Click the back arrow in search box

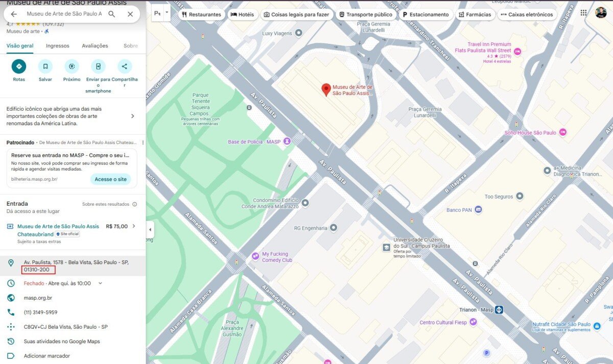14,14
